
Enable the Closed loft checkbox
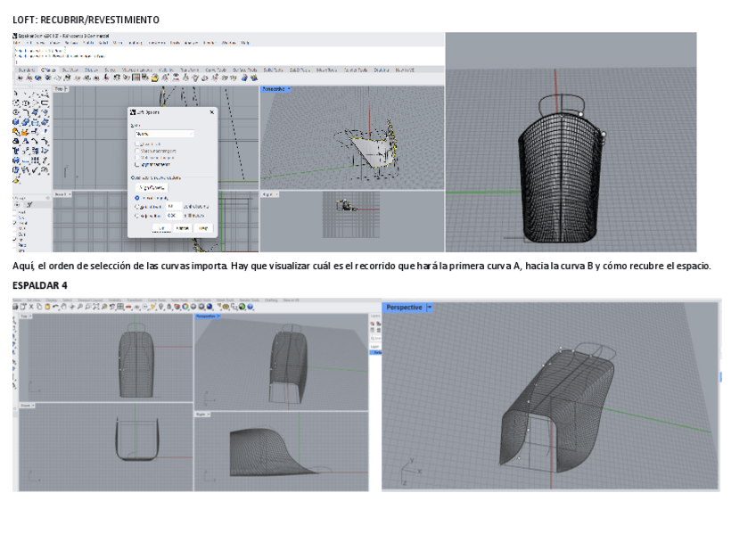(x=136, y=144)
